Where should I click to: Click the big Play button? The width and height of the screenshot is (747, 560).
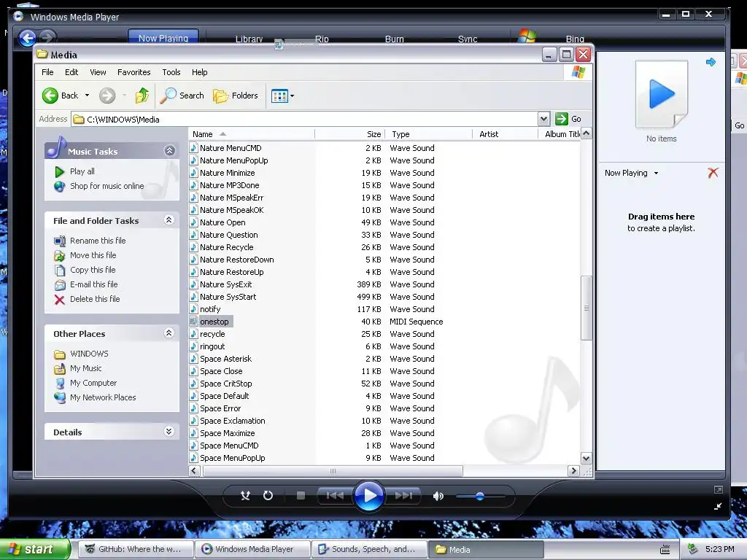[369, 496]
